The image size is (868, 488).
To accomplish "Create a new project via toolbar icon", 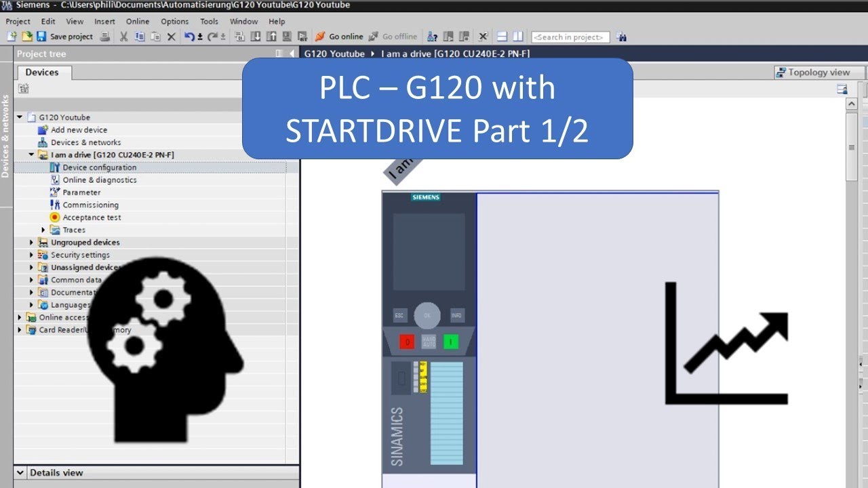I will 11,37.
